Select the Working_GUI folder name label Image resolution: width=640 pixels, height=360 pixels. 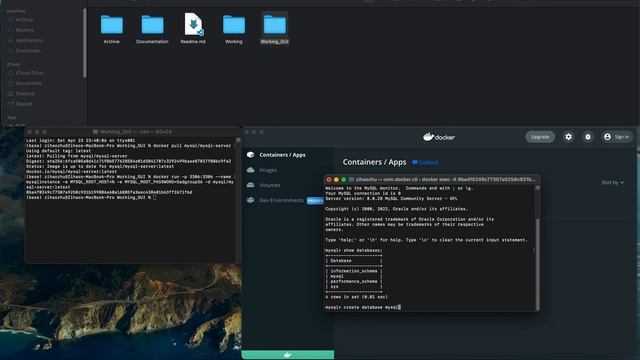pyautogui.click(x=275, y=42)
